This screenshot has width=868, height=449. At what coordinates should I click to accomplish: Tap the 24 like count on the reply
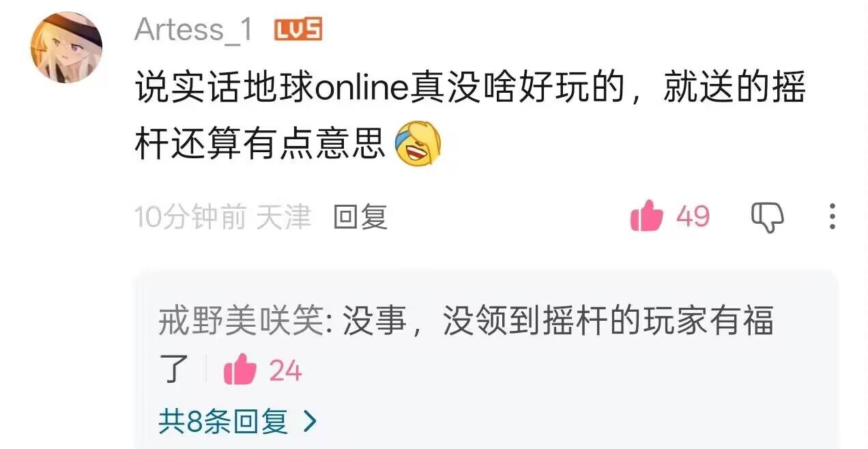285,371
